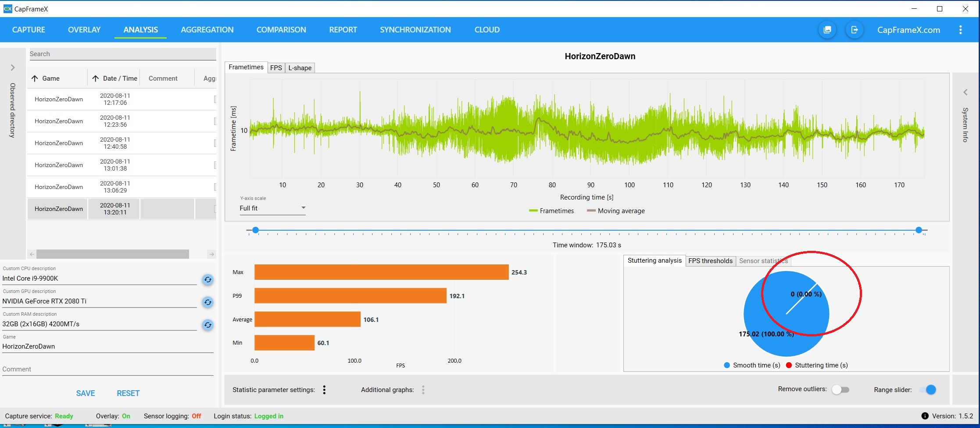Click the Stuttering time (s) legend entry

(x=817, y=365)
